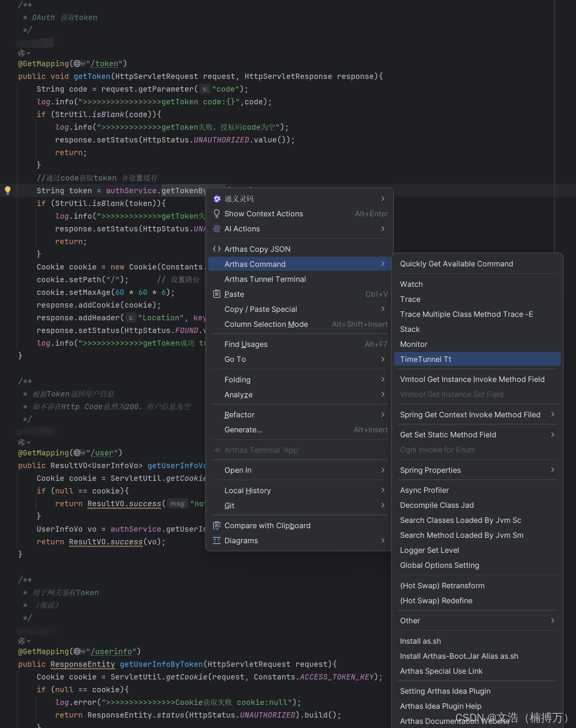576x728 pixels.
Task: Click the getUserInfoByToken method name
Action: click(161, 664)
